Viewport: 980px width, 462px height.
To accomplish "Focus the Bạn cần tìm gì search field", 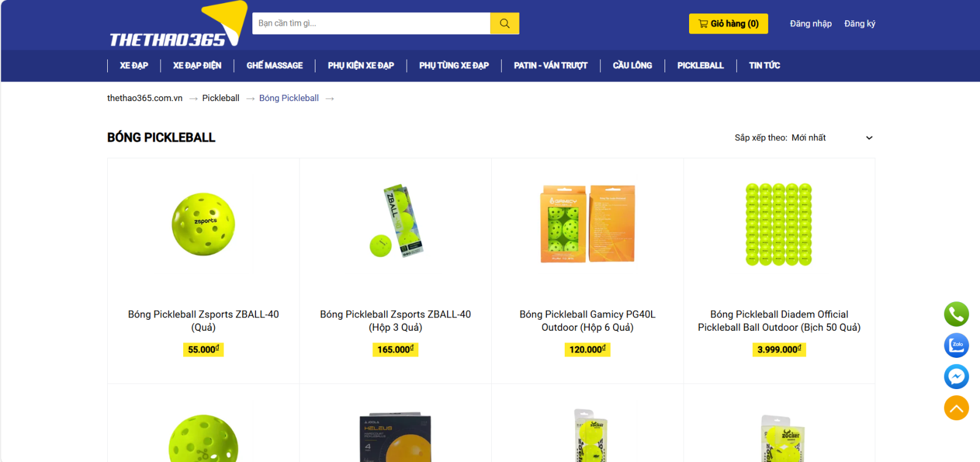I will [371, 23].
